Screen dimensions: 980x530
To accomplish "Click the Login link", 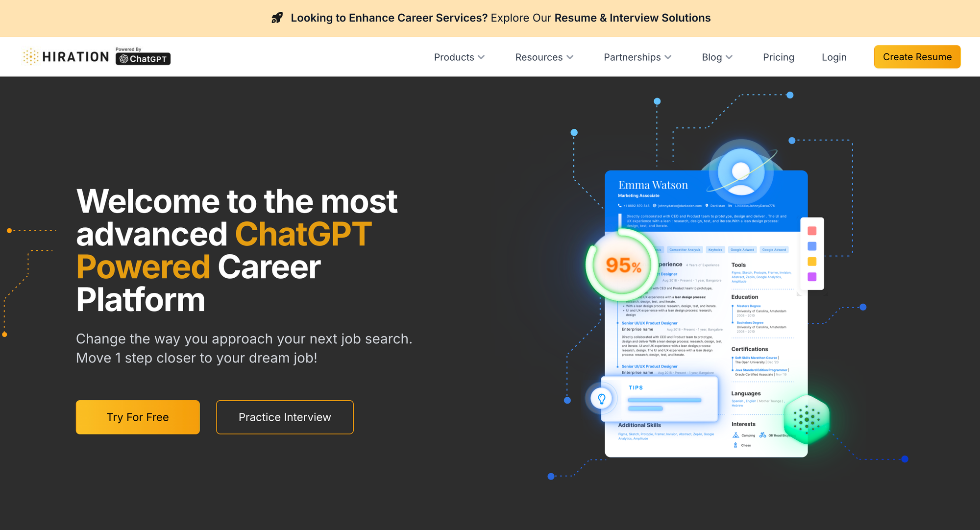I will tap(834, 57).
